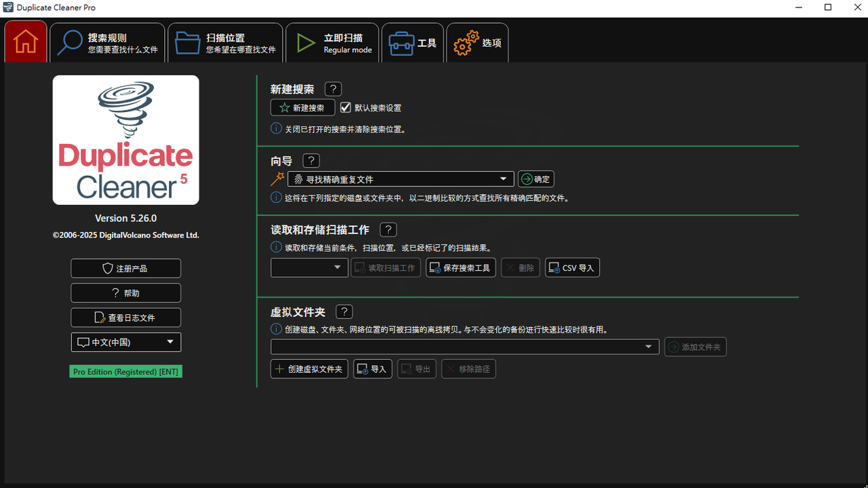Click the magic wand wizard icon

click(x=277, y=179)
